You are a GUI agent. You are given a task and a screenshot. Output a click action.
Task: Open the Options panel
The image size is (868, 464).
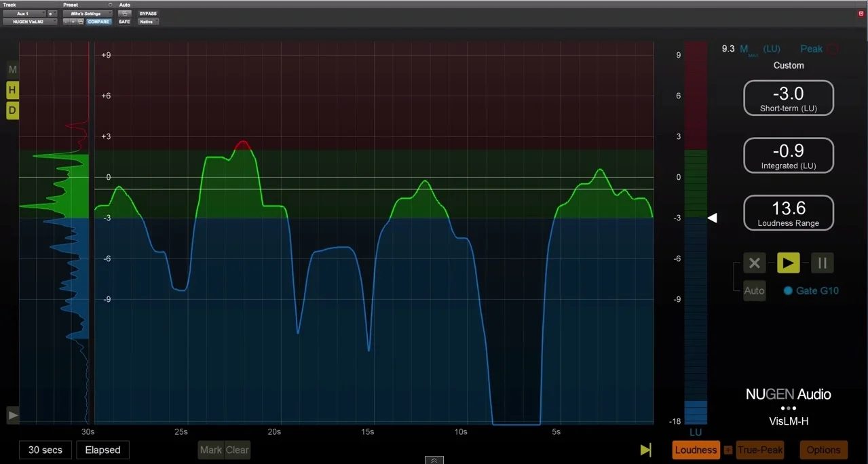823,450
